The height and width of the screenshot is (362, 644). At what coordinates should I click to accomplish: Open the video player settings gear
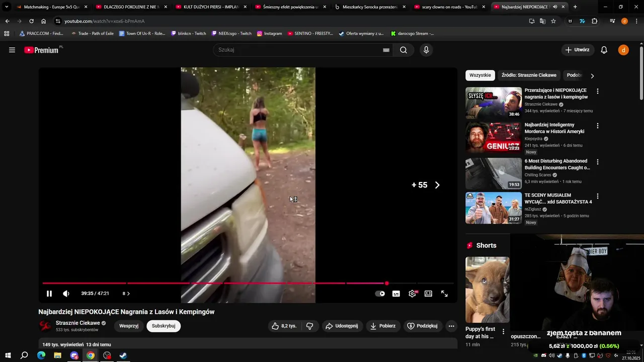click(412, 294)
